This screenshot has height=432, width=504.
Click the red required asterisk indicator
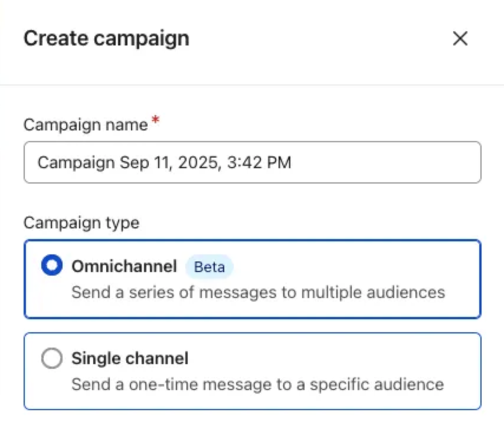(x=155, y=120)
